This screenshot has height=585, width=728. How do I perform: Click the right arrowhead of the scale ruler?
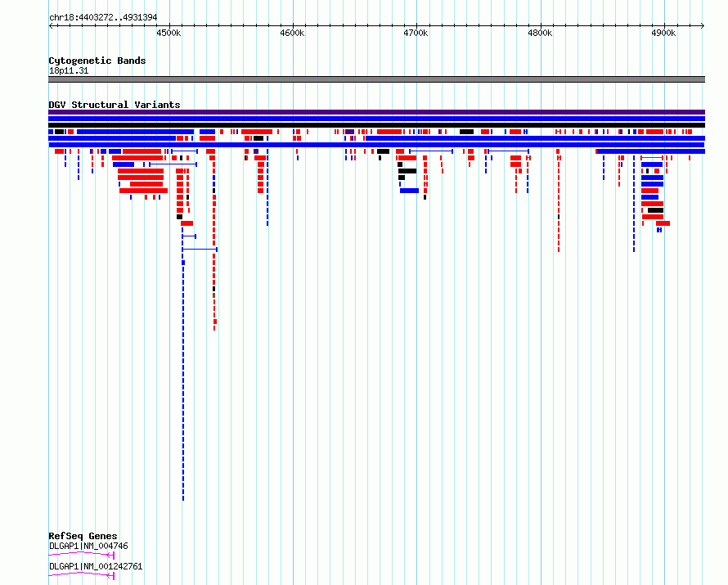703,26
